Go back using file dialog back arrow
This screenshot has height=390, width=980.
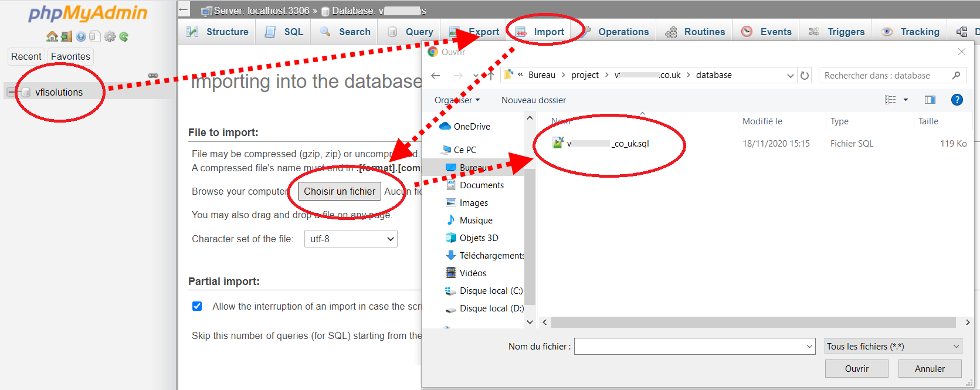(435, 75)
